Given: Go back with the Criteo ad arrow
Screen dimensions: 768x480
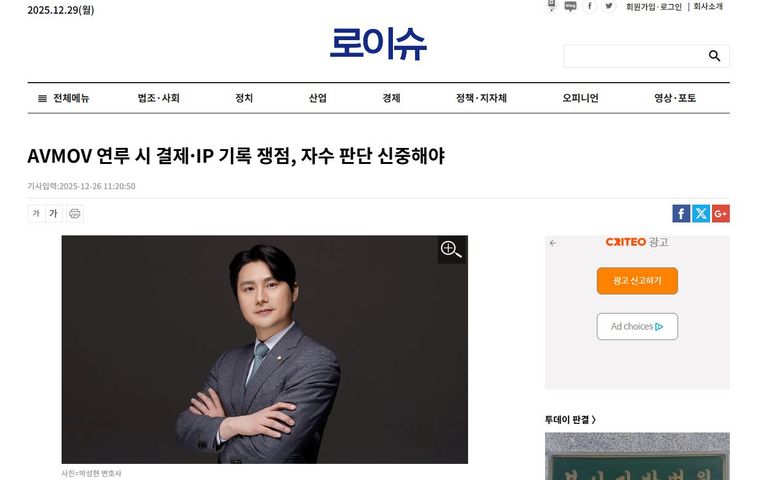Looking at the screenshot, I should pyautogui.click(x=552, y=243).
